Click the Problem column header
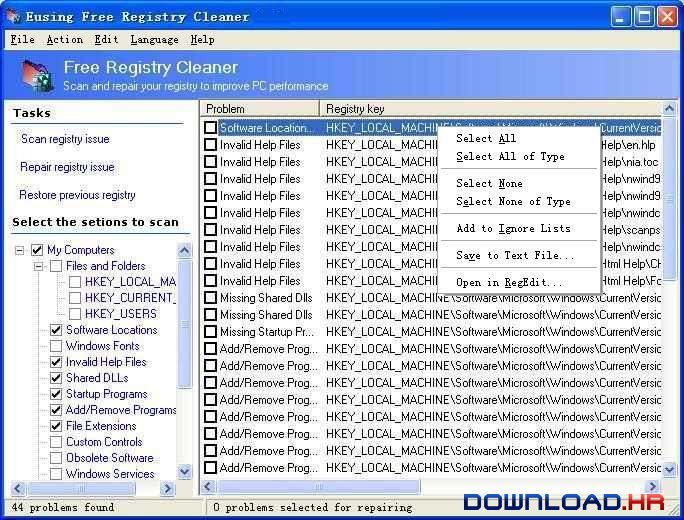The width and height of the screenshot is (684, 520). [x=260, y=109]
